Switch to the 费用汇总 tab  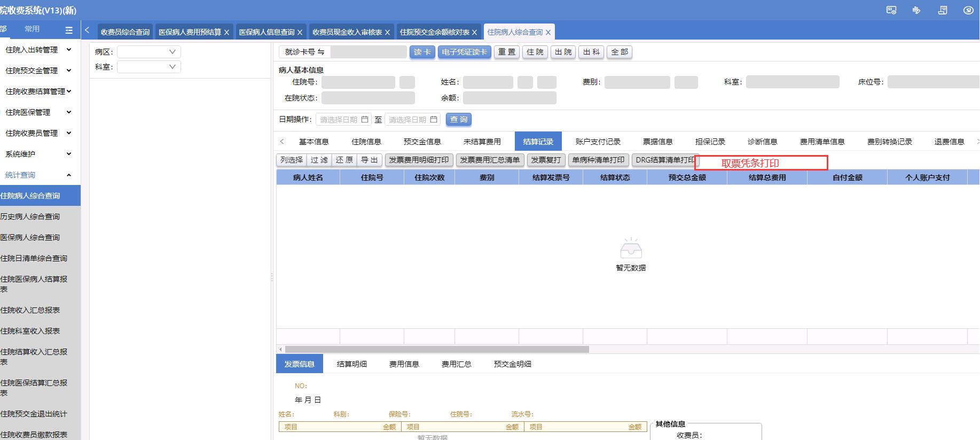click(x=456, y=364)
